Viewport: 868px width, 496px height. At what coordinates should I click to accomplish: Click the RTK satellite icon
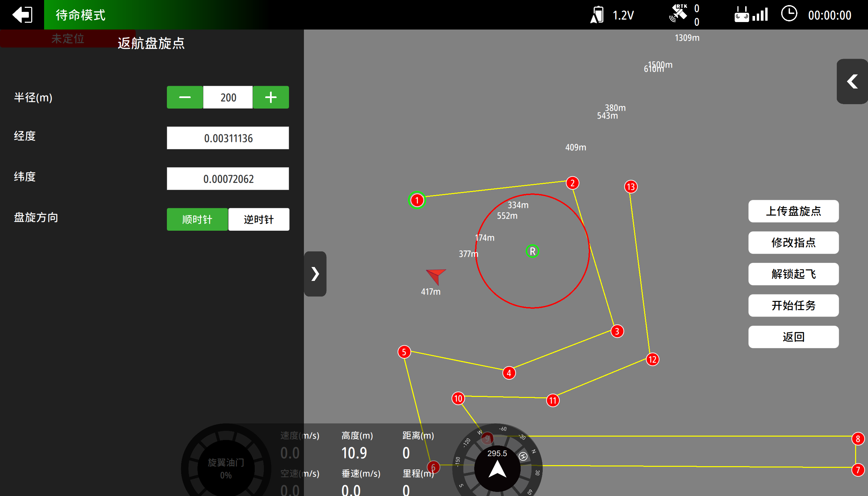(678, 14)
